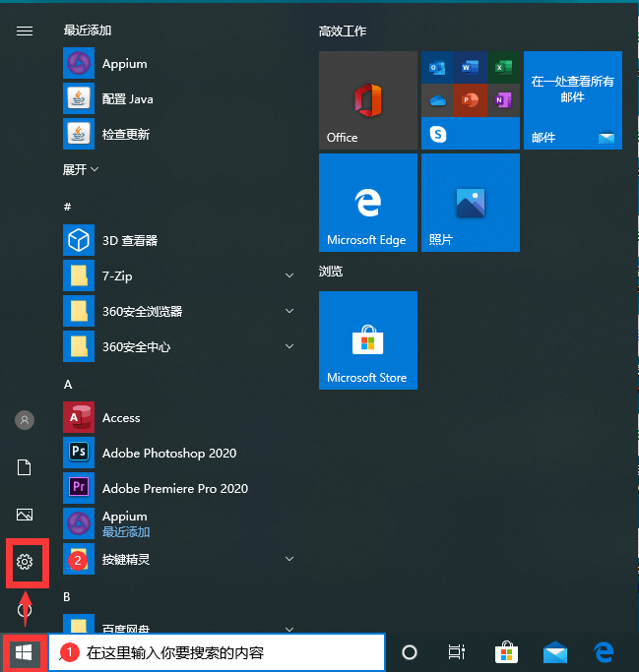Expand the 360安全浏览器 folder chevron

[289, 311]
